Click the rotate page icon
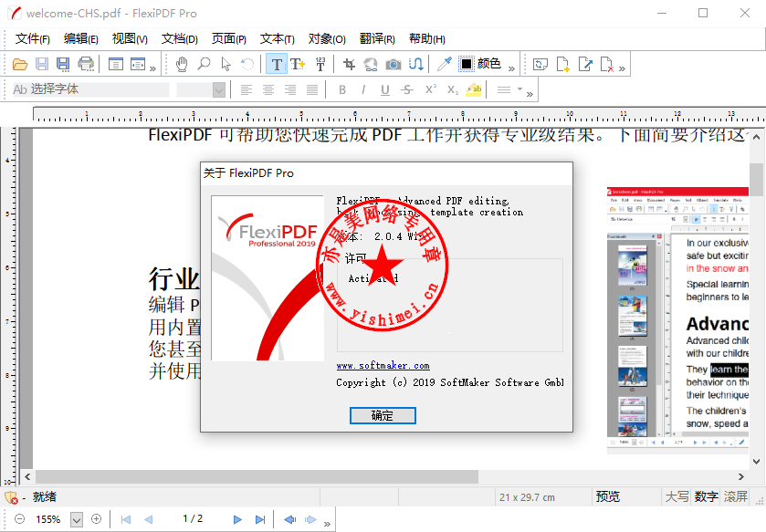This screenshot has width=766, height=532. pos(540,64)
